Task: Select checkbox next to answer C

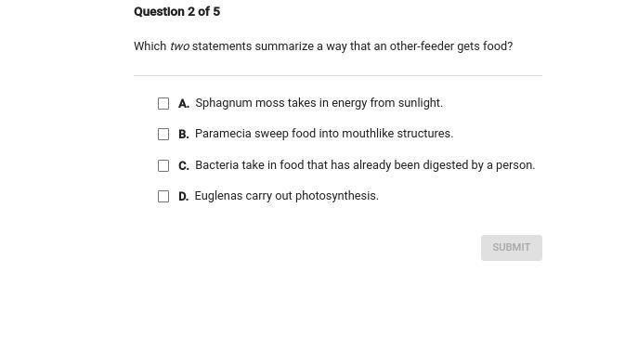Action: 163,165
